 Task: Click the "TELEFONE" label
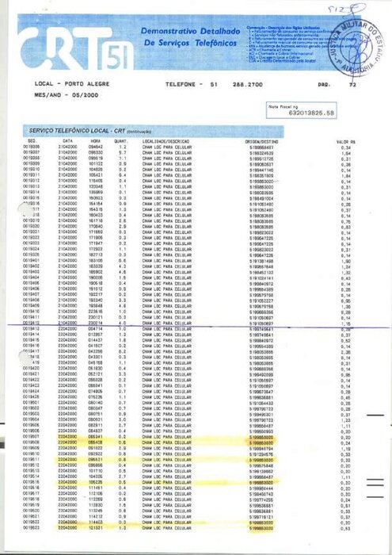pyautogui.click(x=180, y=85)
